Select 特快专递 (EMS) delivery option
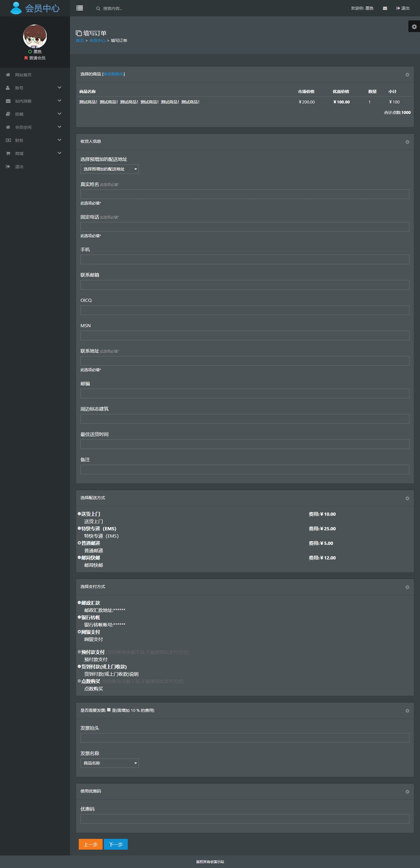420x868 pixels. 79,528
